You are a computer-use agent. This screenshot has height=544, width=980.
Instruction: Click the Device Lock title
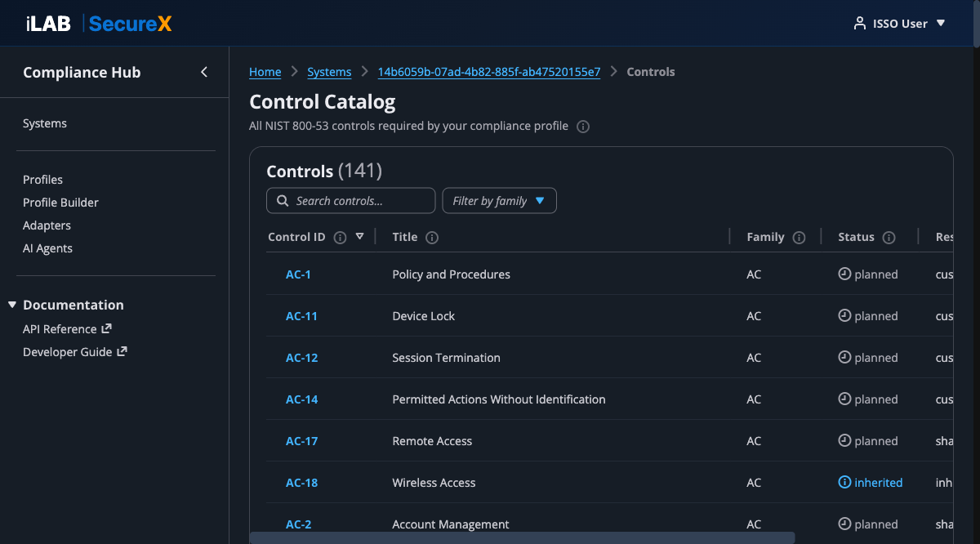pyautogui.click(x=423, y=316)
